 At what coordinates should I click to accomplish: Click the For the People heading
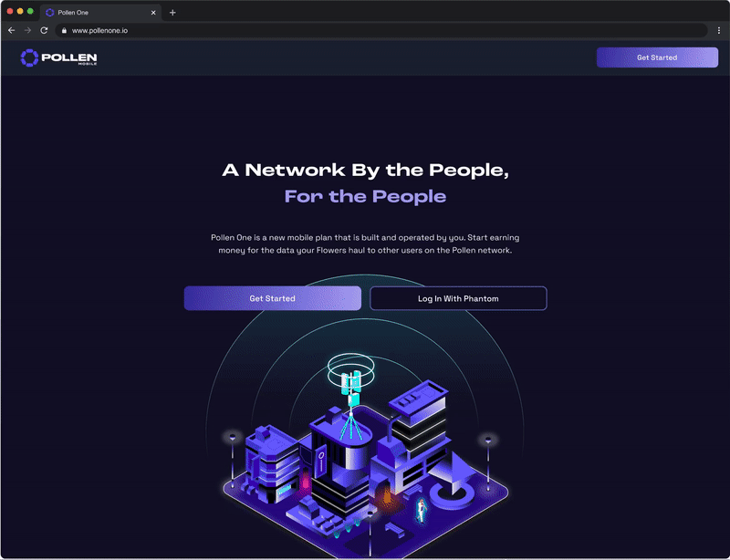(x=365, y=196)
